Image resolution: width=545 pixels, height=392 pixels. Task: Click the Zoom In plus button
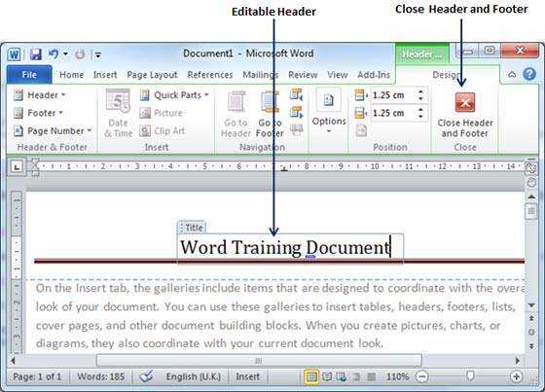516,376
